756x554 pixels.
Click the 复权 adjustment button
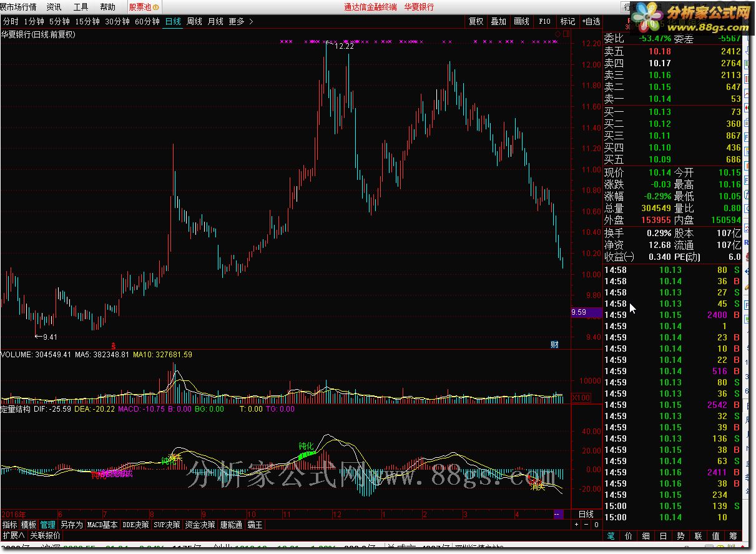(x=476, y=21)
